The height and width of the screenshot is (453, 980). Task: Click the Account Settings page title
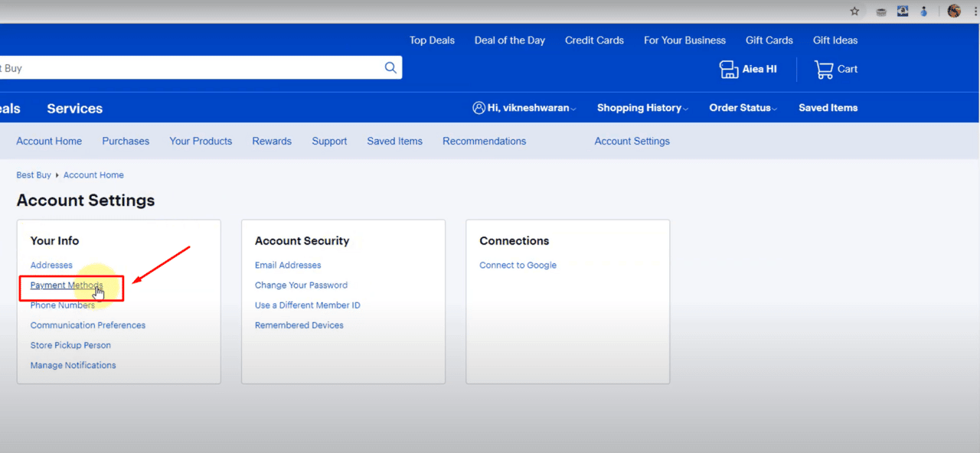(86, 200)
